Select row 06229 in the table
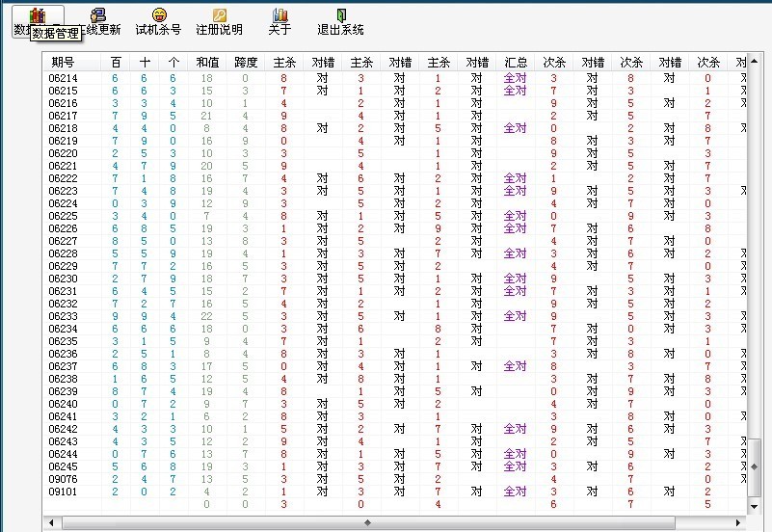This screenshot has width=772, height=532. [395, 266]
